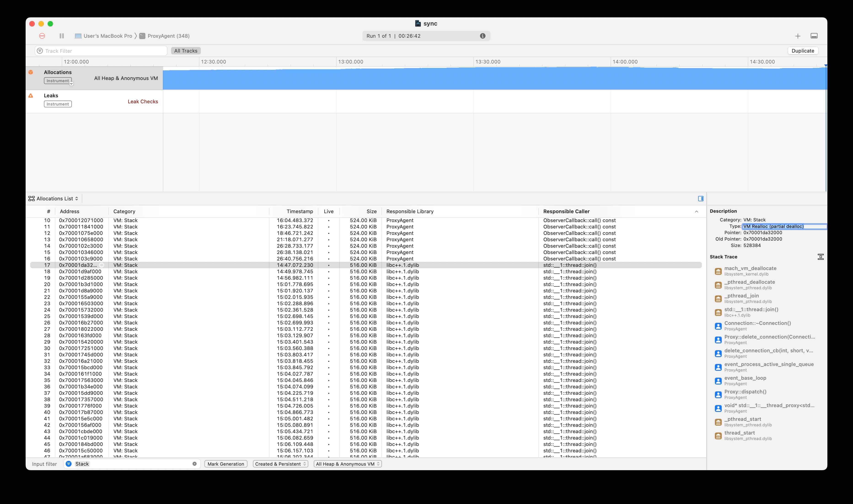Click the Leaks instrument icon

pyautogui.click(x=31, y=96)
